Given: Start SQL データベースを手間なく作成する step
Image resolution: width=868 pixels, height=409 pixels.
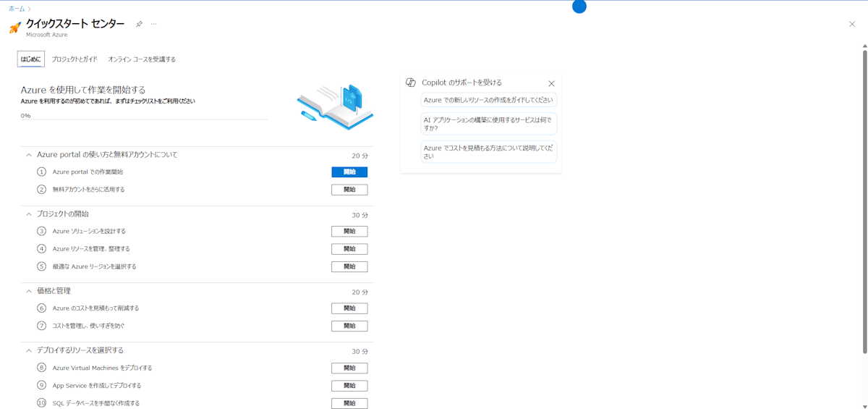Looking at the screenshot, I should point(349,403).
